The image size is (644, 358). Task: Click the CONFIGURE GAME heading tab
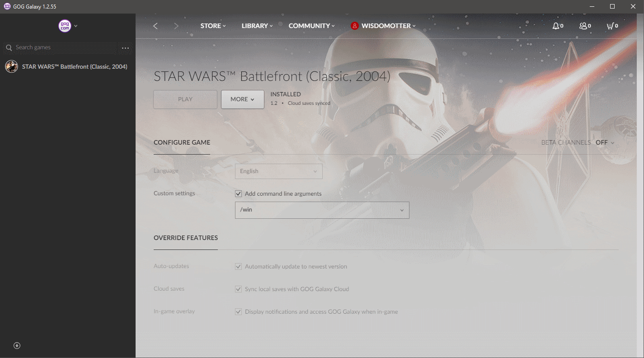(x=182, y=142)
